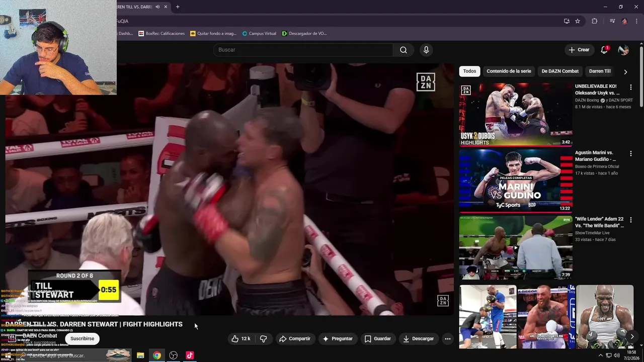Open BoxRec: Calificaciones bookmark
The height and width of the screenshot is (362, 644).
coord(162,34)
